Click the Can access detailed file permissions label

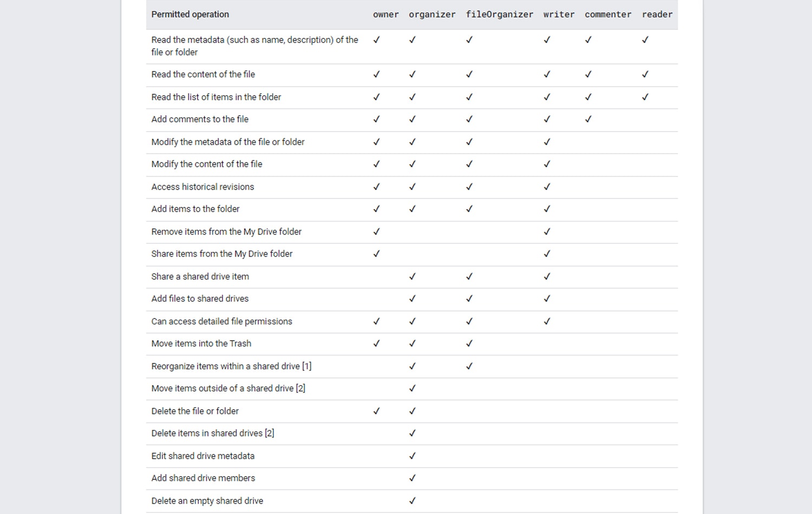tap(221, 321)
